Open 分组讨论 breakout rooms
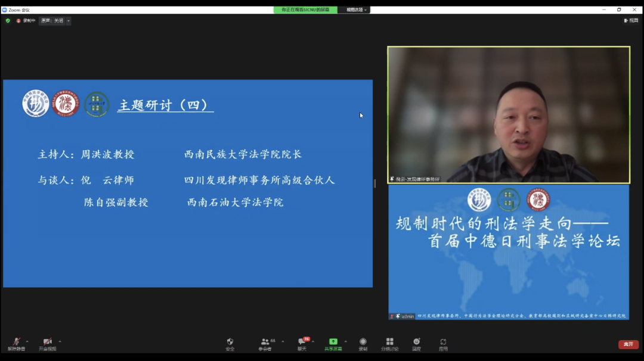Viewport: 644px width, 361px height. click(x=389, y=343)
